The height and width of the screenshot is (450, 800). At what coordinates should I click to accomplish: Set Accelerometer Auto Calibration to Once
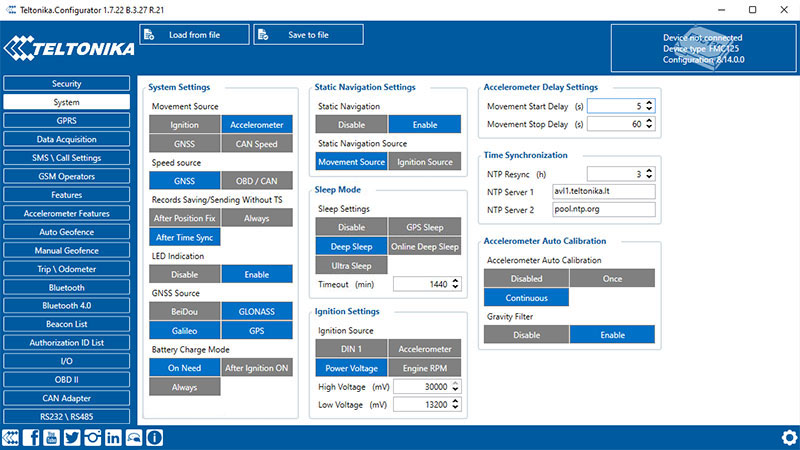point(612,279)
